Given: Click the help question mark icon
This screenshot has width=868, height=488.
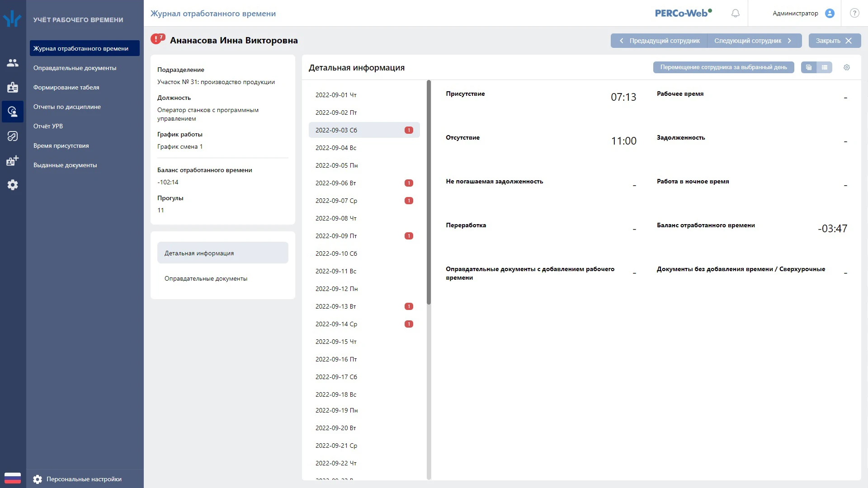Looking at the screenshot, I should click(854, 13).
